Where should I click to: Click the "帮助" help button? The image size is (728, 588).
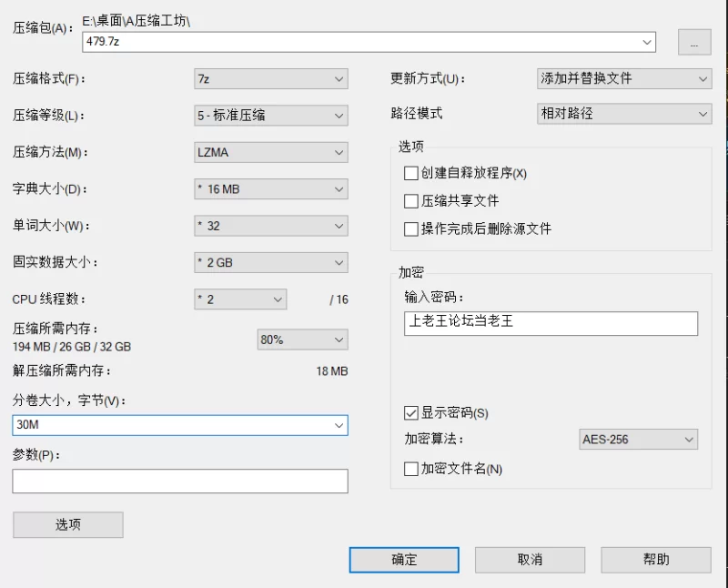coord(656,560)
